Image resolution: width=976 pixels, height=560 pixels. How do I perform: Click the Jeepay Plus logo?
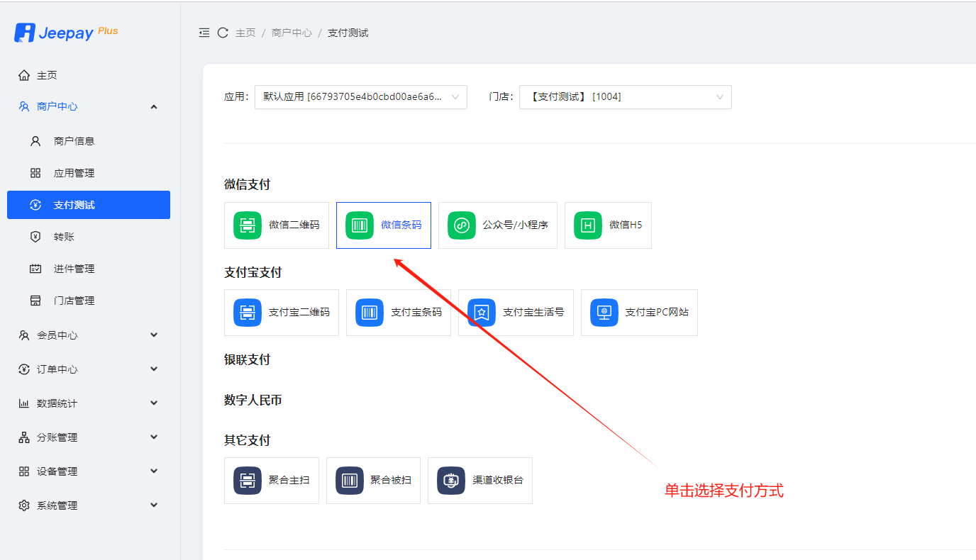(x=66, y=33)
